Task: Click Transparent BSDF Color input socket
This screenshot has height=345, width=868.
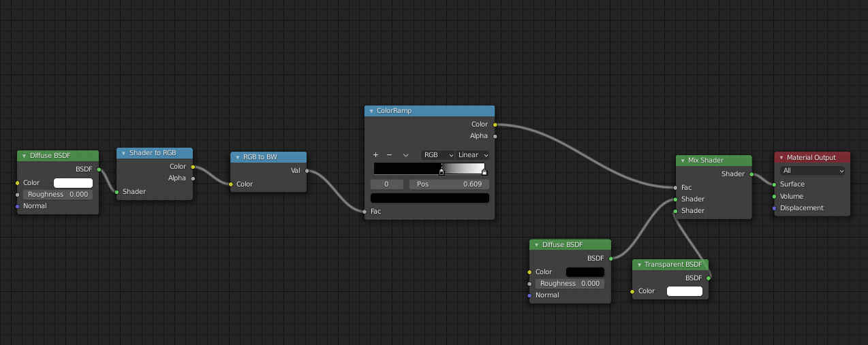Action: pos(632,291)
